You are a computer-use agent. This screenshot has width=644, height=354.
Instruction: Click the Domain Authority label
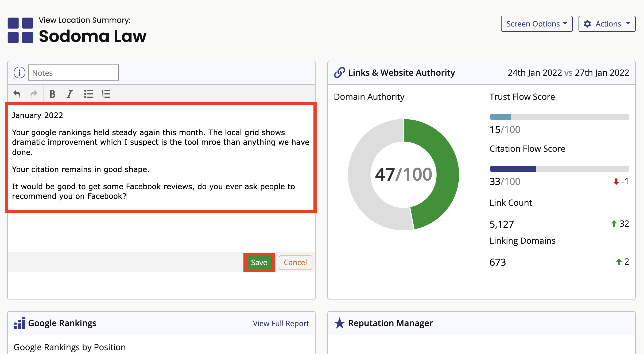(369, 97)
